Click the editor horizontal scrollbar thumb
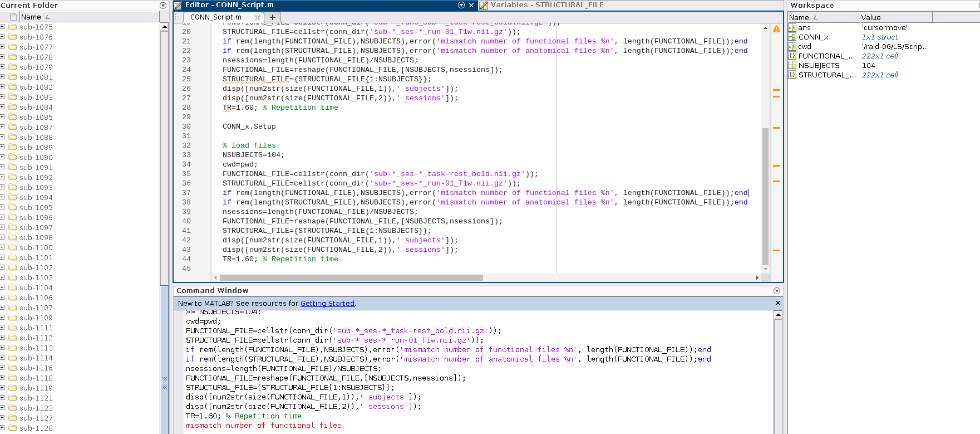Screen dimensions: 980x434 click(x=351, y=277)
